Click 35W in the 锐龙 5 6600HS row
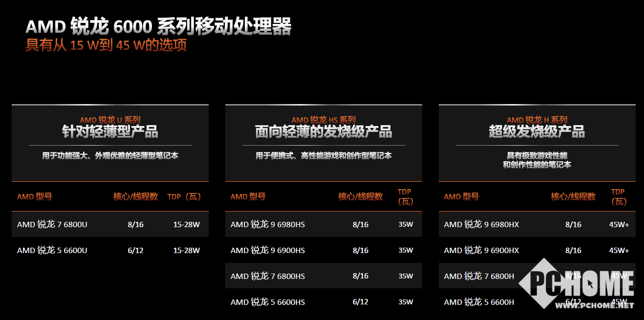The width and height of the screenshot is (644, 320). (406, 302)
